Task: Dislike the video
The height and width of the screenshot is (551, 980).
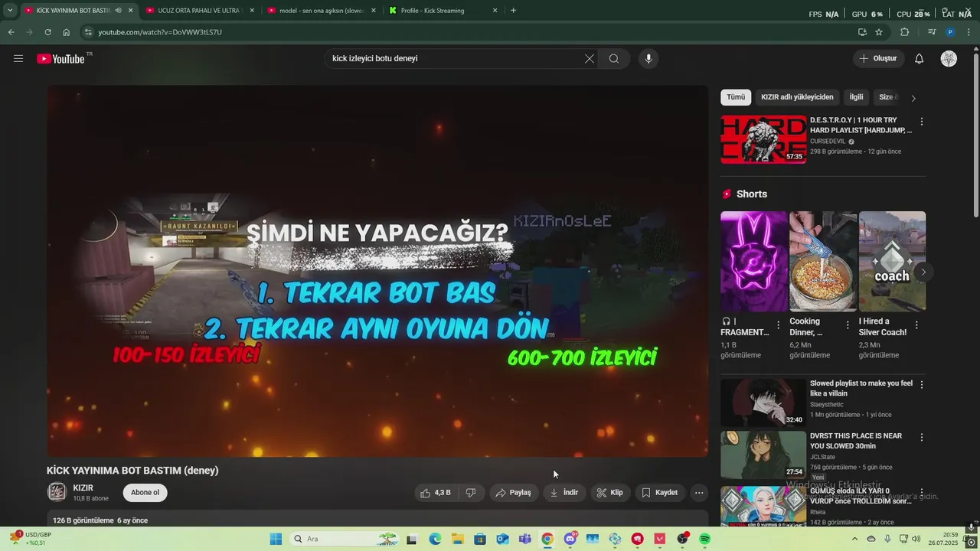Action: 471,493
